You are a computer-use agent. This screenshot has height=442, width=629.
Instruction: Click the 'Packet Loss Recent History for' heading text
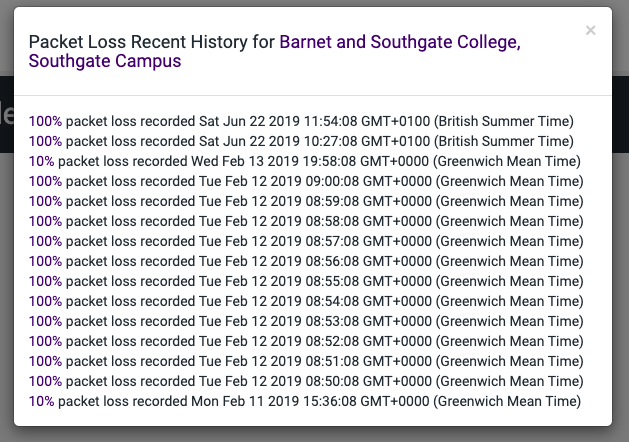tap(152, 42)
